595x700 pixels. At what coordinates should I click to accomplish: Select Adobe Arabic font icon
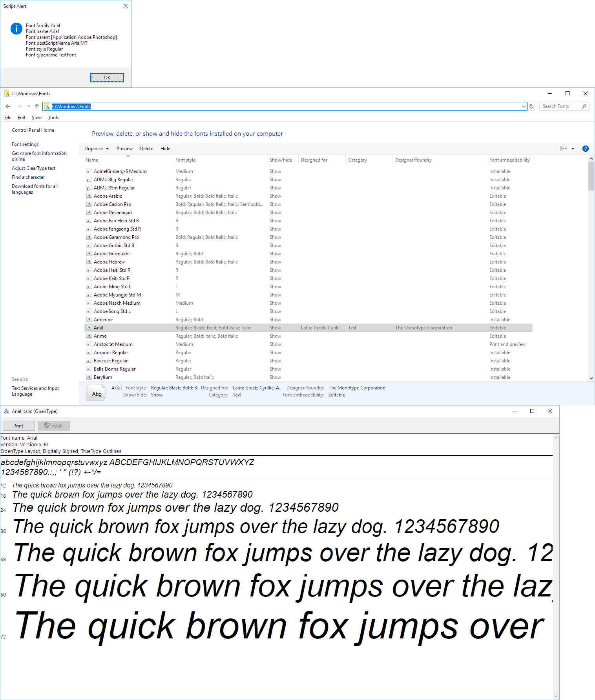coord(89,196)
